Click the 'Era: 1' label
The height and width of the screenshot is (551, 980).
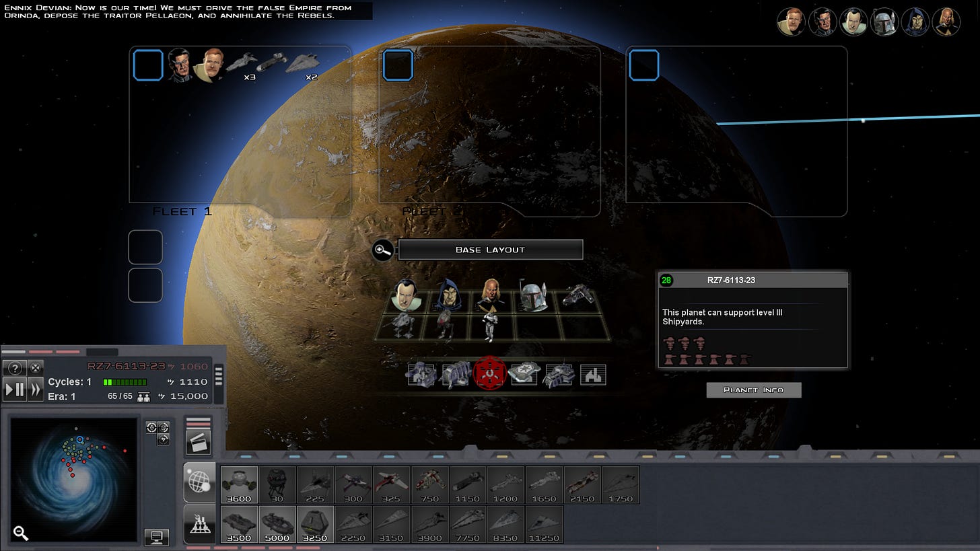coord(62,396)
